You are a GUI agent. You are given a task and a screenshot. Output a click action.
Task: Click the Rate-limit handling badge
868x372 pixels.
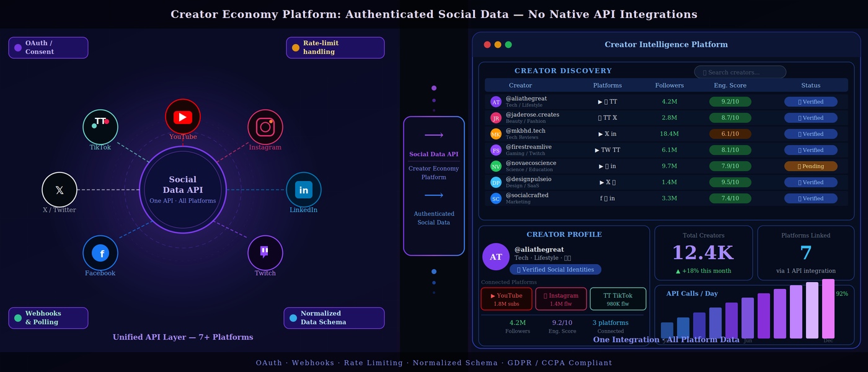point(335,48)
